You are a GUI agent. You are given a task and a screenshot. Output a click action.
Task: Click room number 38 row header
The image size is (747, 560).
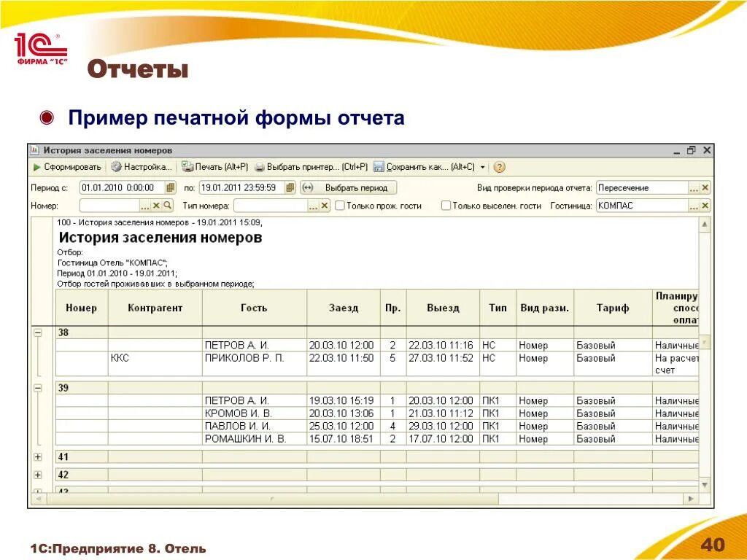[82, 332]
